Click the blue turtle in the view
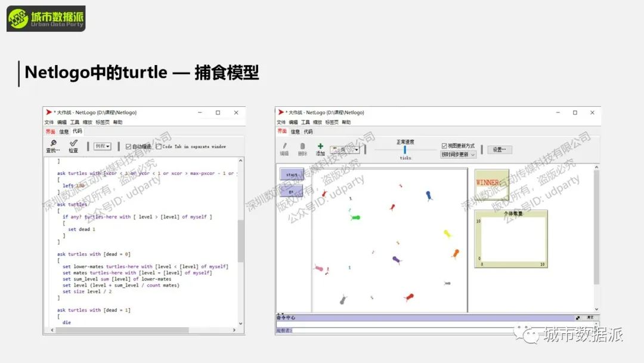Screen dimensions: 644x363 click(429, 196)
